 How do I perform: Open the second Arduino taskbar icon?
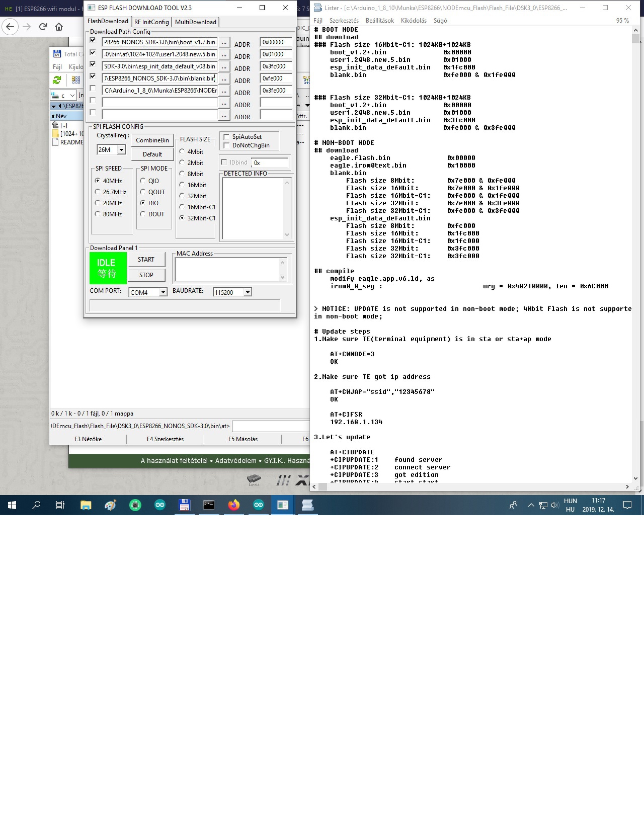[x=259, y=505]
